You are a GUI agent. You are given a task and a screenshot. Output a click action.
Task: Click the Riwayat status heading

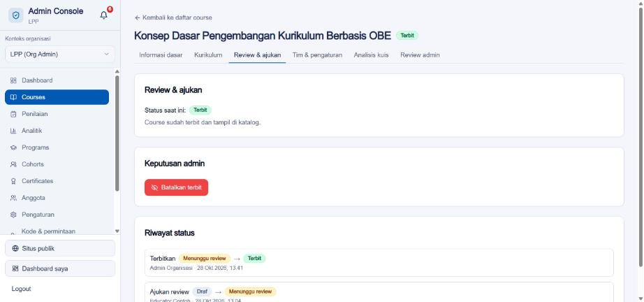click(x=170, y=233)
